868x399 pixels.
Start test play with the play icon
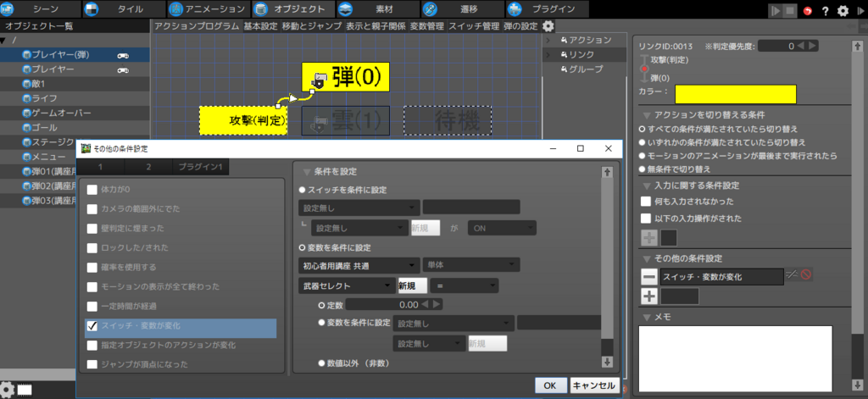click(776, 10)
